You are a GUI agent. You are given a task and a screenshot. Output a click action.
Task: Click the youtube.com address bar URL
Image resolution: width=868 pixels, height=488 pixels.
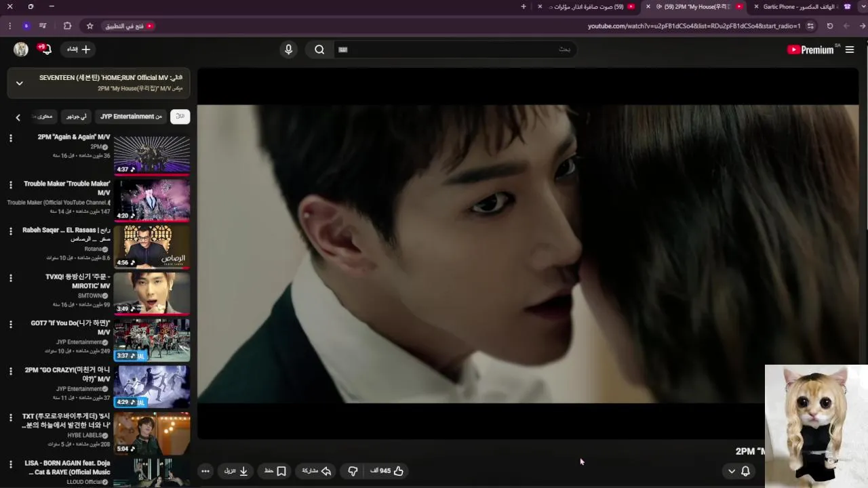click(694, 26)
